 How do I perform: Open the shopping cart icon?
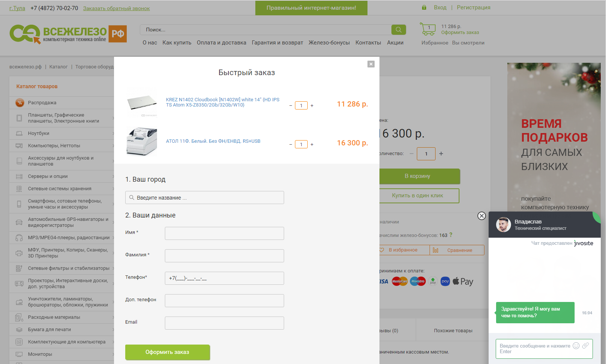pyautogui.click(x=427, y=29)
